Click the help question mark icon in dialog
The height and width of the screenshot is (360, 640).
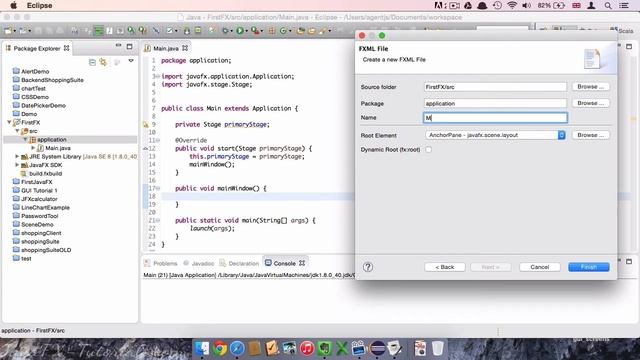[368, 267]
